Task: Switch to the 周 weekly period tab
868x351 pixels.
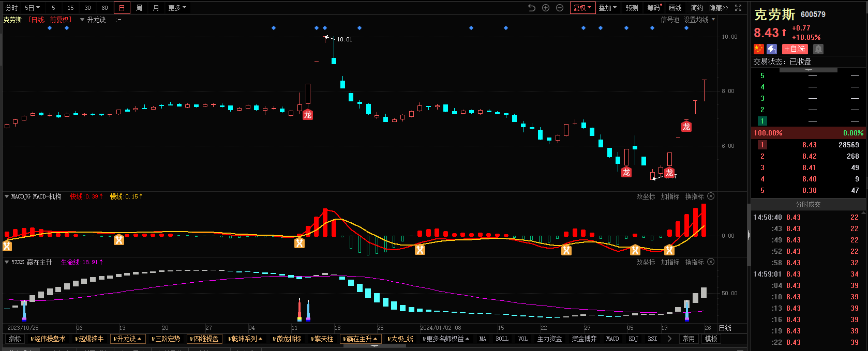Action: point(139,8)
